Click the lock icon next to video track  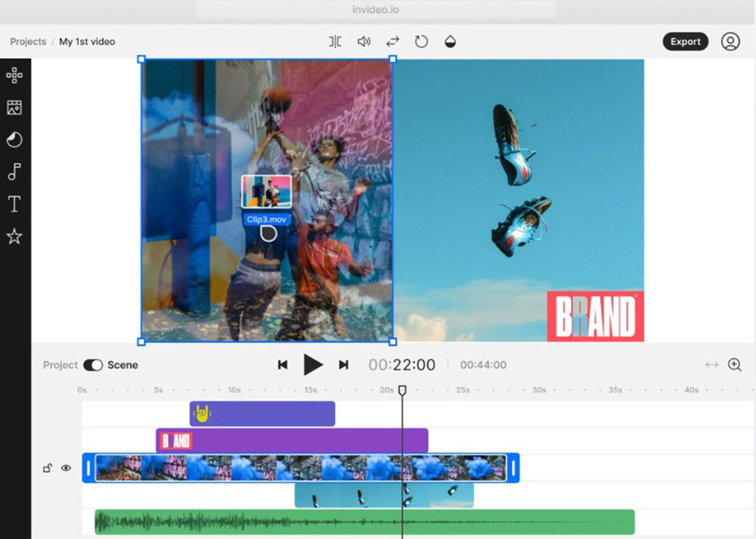(x=48, y=468)
